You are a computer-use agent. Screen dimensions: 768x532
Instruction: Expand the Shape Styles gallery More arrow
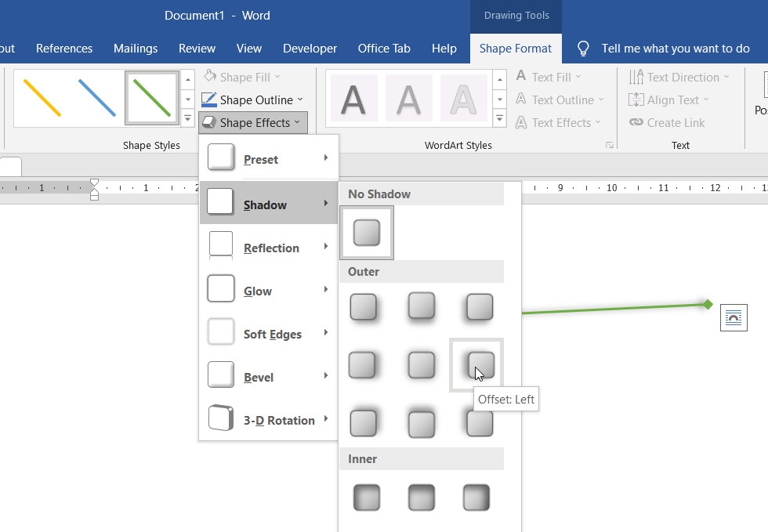[187, 118]
